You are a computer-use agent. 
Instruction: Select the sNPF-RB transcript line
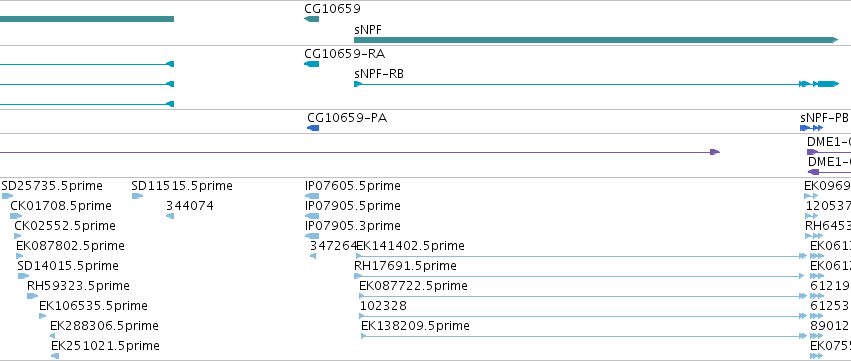tap(596, 84)
